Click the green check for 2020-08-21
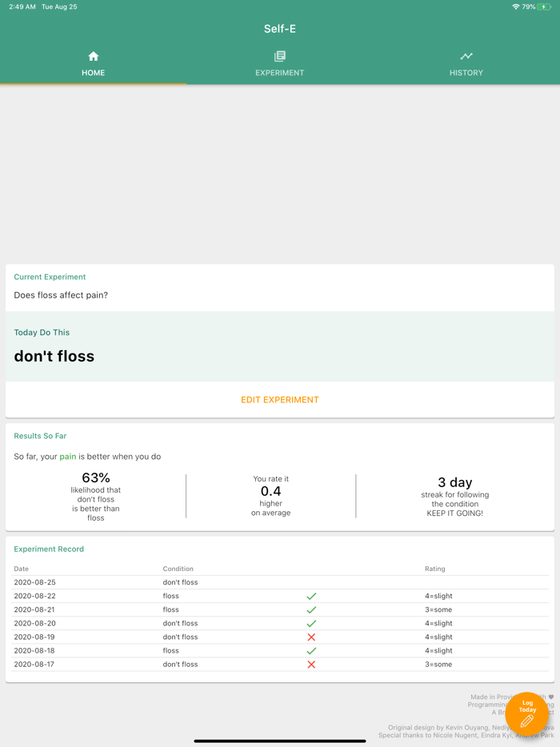This screenshot has width=560, height=747. [x=311, y=609]
